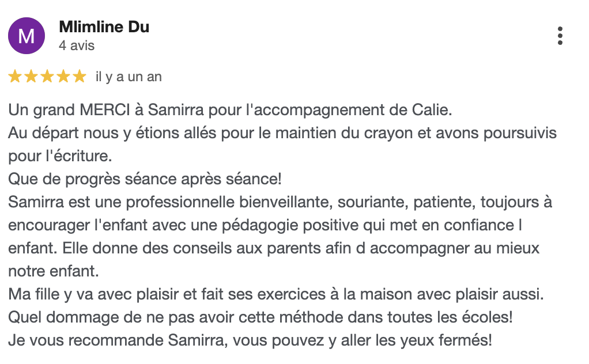Open reviewer profile "Mlimline Du"

(x=104, y=27)
